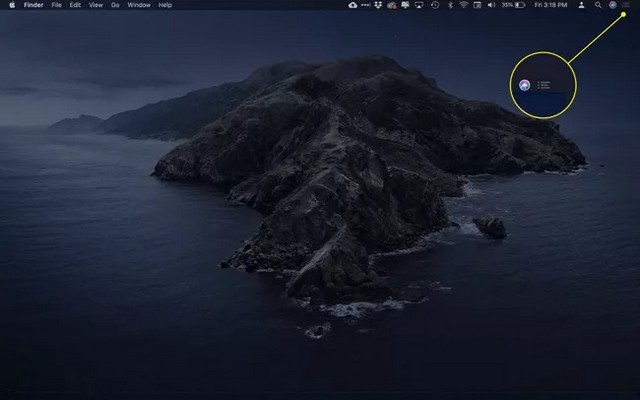Launch Siri from the menu bar
Viewport: 640px width, 400px height.
[x=612, y=5]
